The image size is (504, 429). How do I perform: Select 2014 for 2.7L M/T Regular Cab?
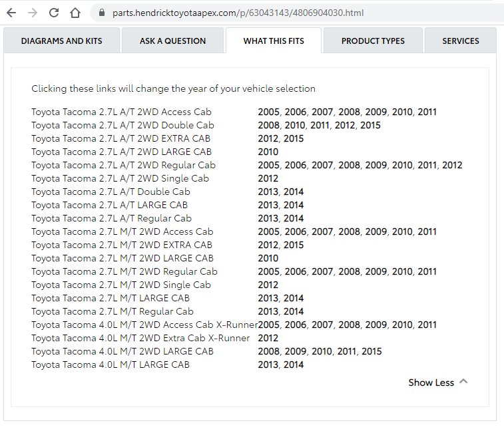294,312
